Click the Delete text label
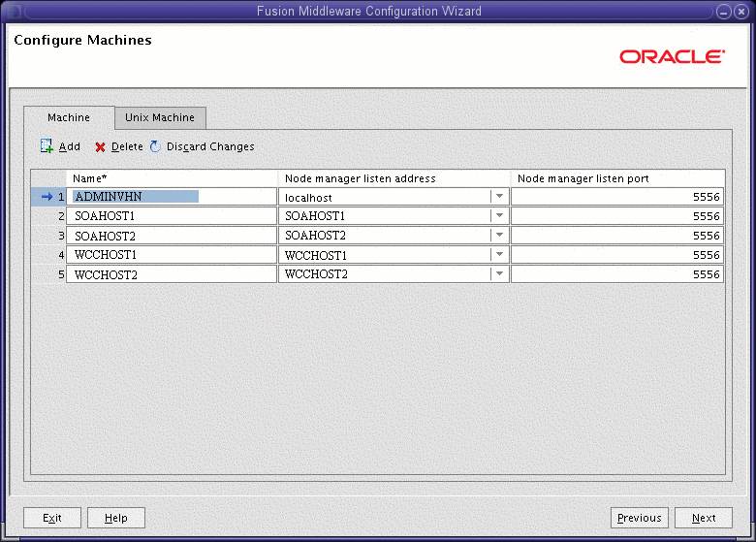756x542 pixels. pos(127,146)
